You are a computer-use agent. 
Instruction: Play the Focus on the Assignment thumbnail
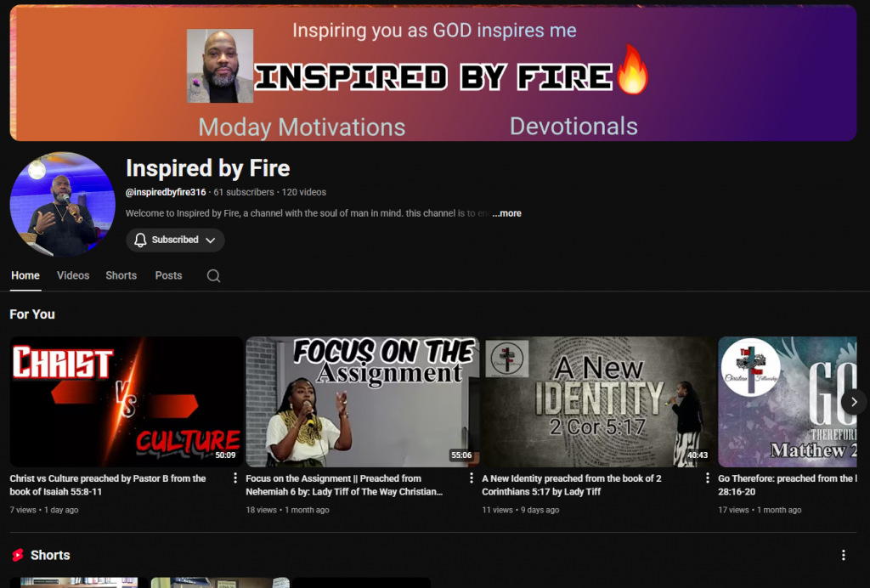point(363,401)
